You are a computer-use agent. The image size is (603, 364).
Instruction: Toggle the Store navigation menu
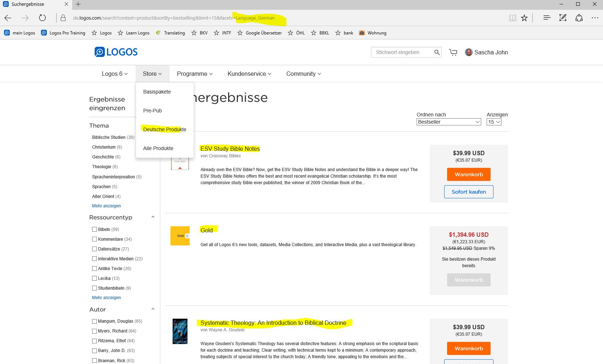pyautogui.click(x=152, y=74)
